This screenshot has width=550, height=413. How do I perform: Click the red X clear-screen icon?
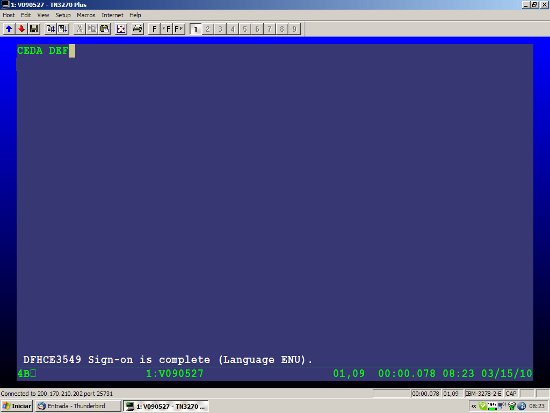point(121,29)
